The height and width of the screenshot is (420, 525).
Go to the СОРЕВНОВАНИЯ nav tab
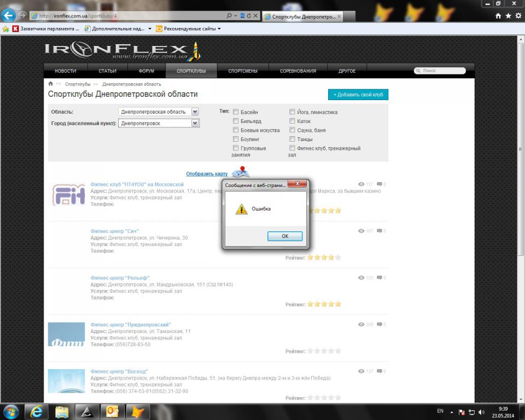coord(298,71)
